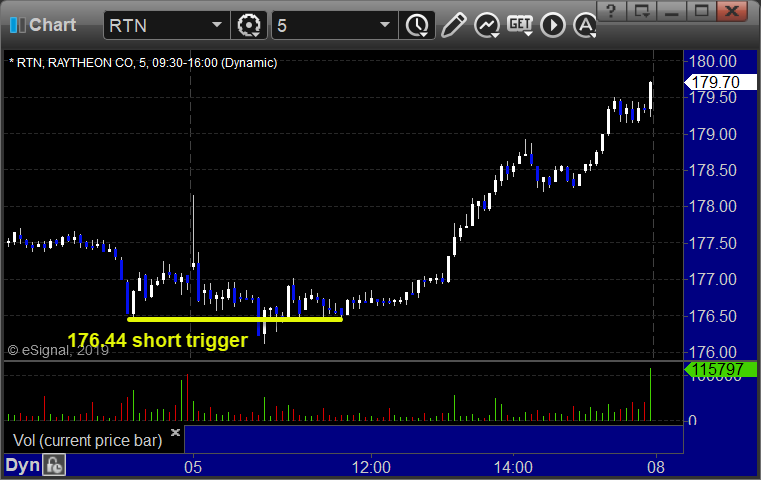Expand the 5 interval dropdown arrow
This screenshot has height=480, width=761.
(384, 25)
